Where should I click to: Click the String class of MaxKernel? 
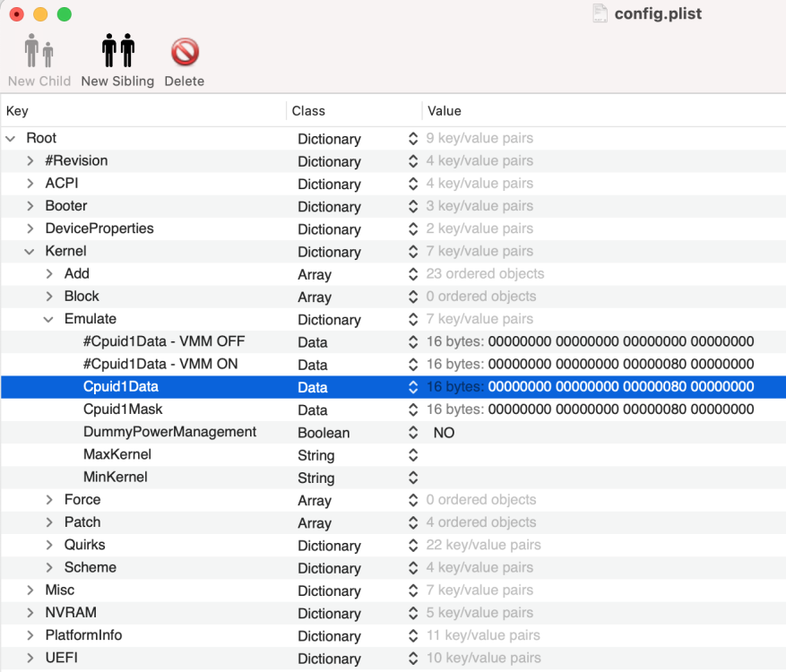click(316, 455)
